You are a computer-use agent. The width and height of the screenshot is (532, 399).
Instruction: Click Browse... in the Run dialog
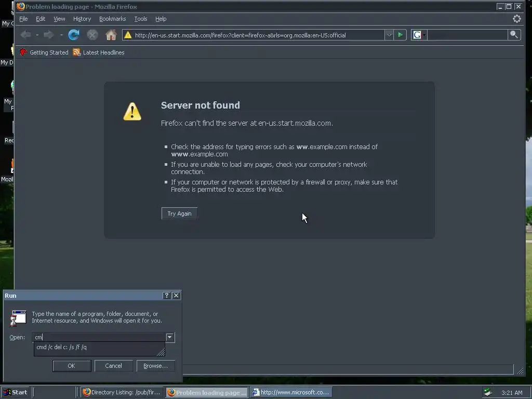click(x=155, y=366)
